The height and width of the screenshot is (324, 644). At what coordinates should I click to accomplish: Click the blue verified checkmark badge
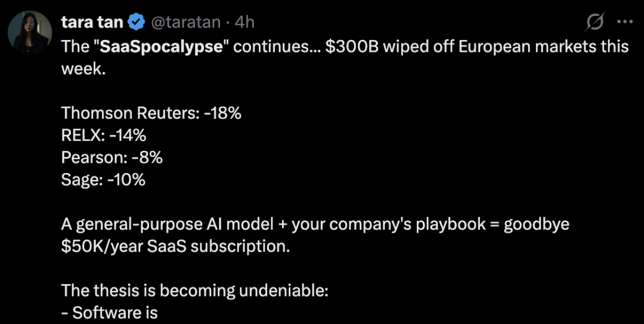[x=136, y=23]
